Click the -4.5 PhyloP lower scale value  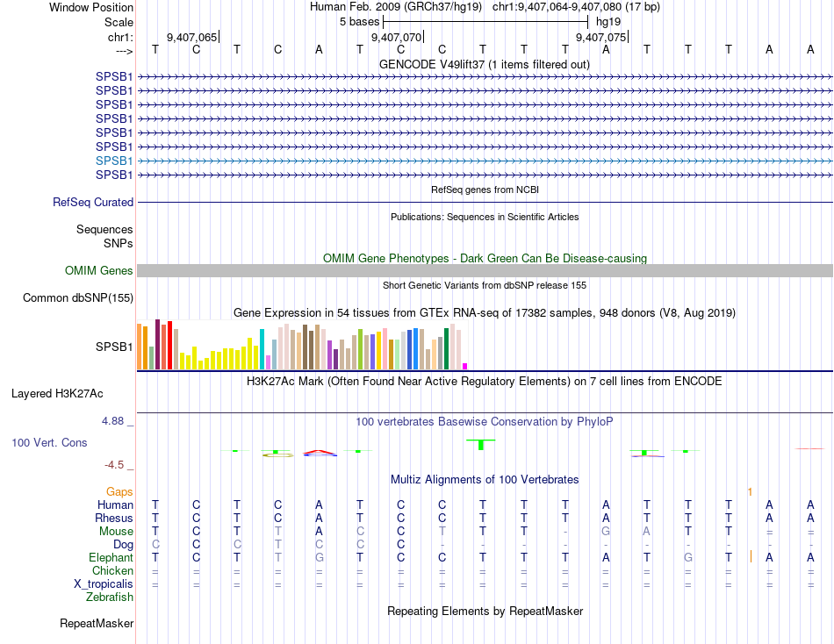[114, 465]
